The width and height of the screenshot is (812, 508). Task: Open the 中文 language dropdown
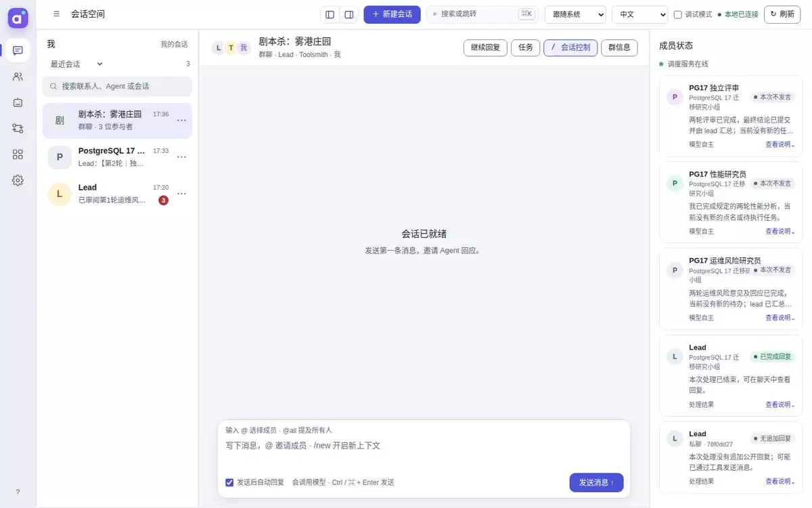click(x=639, y=14)
